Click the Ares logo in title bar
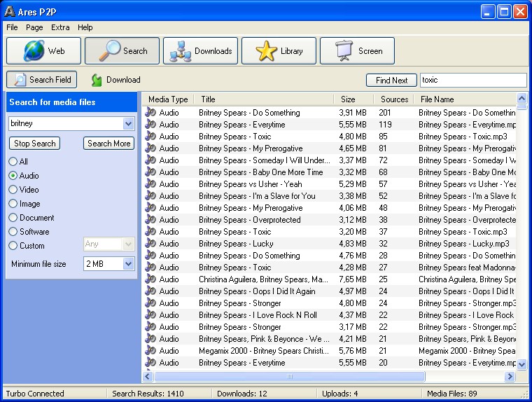This screenshot has height=402, width=532. (x=10, y=11)
